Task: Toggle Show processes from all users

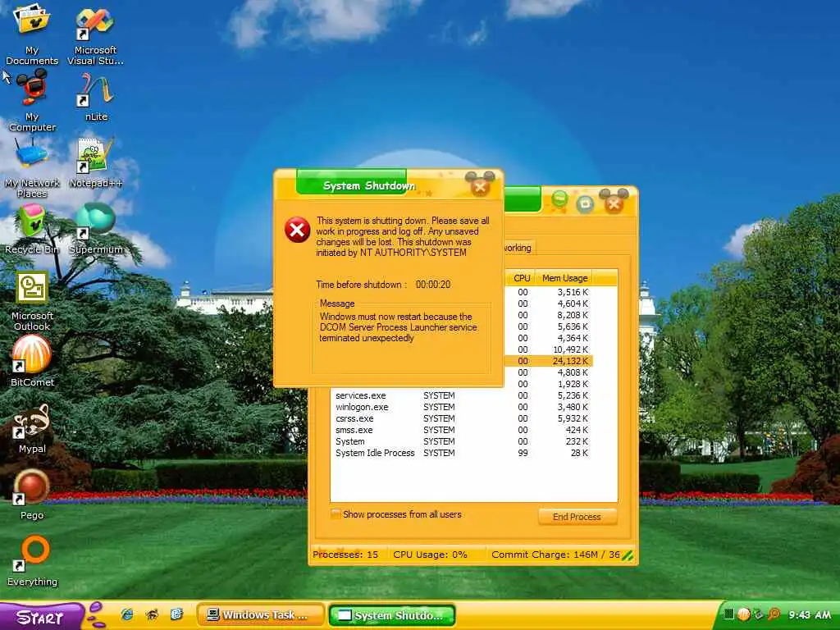Action: [x=396, y=514]
